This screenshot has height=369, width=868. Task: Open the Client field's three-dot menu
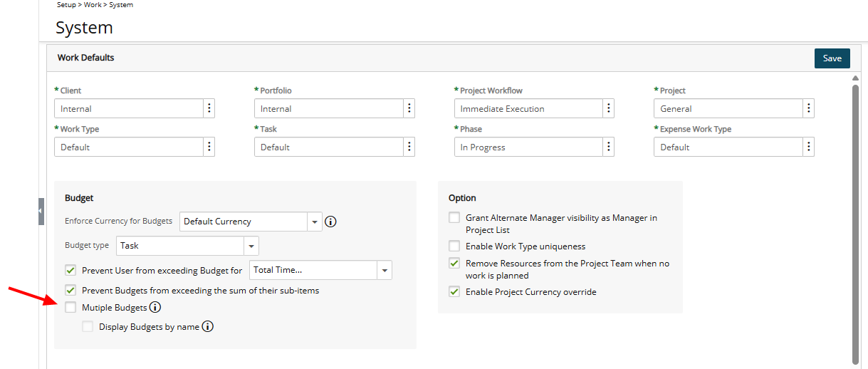[x=209, y=108]
